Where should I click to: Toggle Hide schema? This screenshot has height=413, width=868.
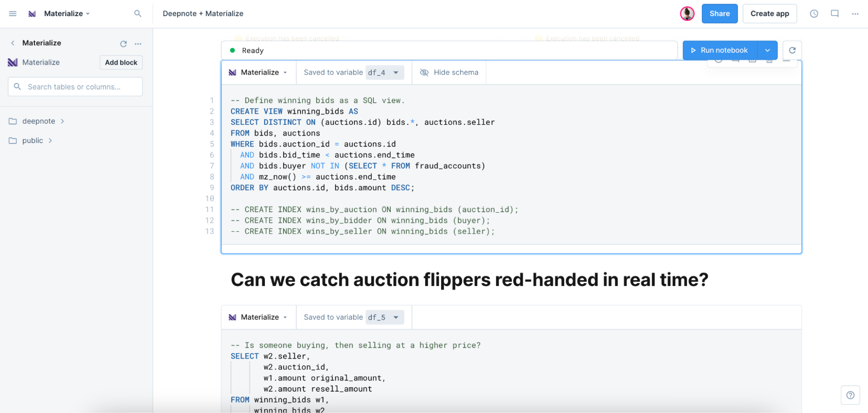(449, 72)
